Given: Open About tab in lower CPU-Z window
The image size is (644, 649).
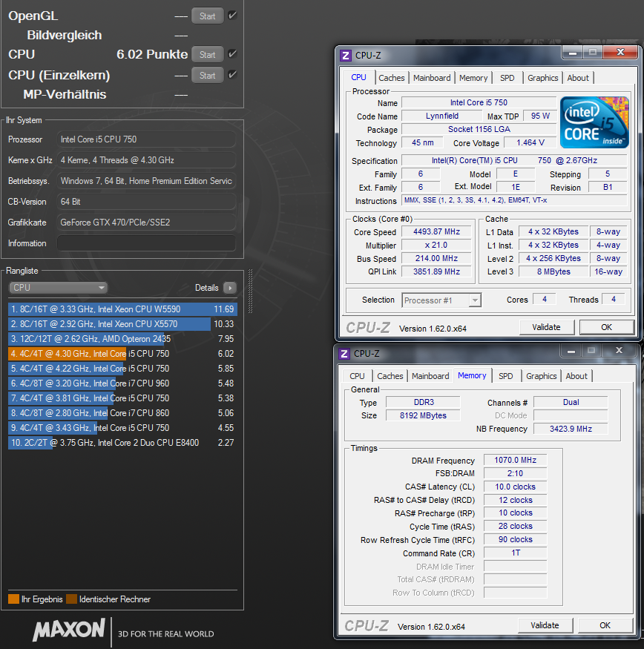Looking at the screenshot, I should point(576,376).
